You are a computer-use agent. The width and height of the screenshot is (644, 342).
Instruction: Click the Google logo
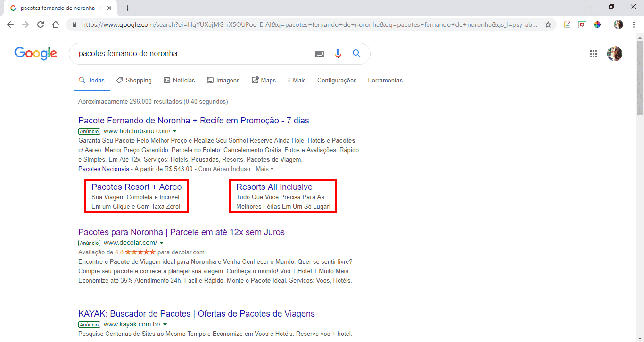(x=36, y=54)
